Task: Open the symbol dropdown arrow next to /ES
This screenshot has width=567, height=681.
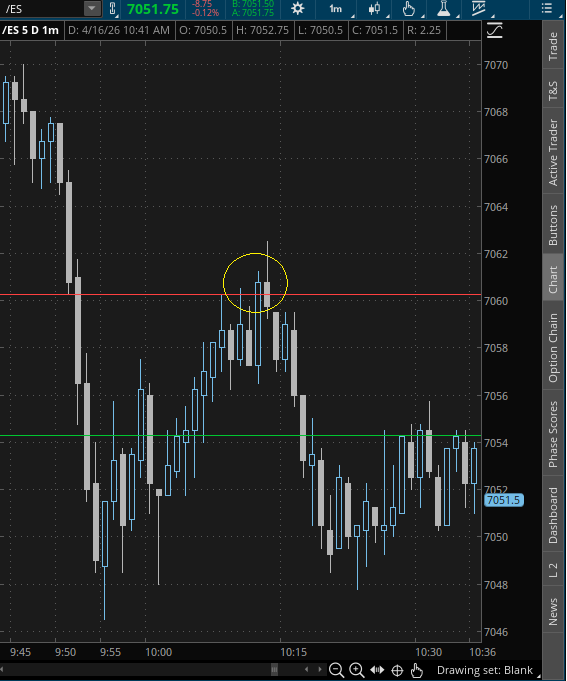Action: click(x=92, y=8)
